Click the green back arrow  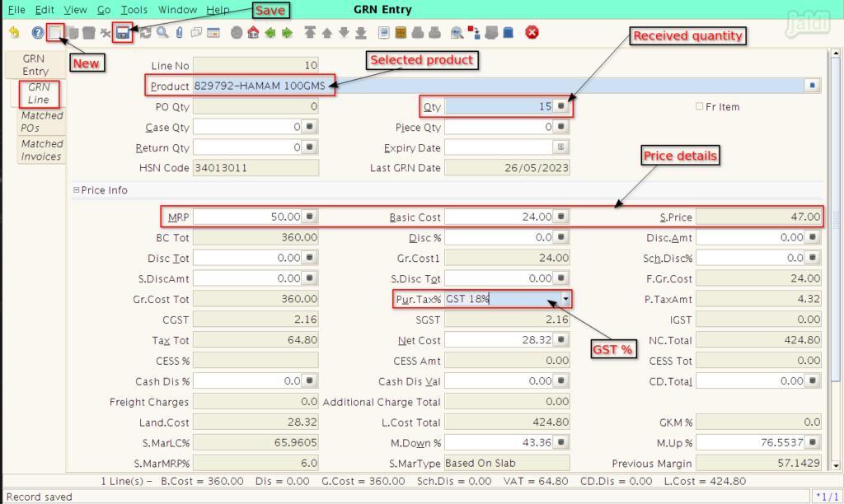[x=270, y=33]
